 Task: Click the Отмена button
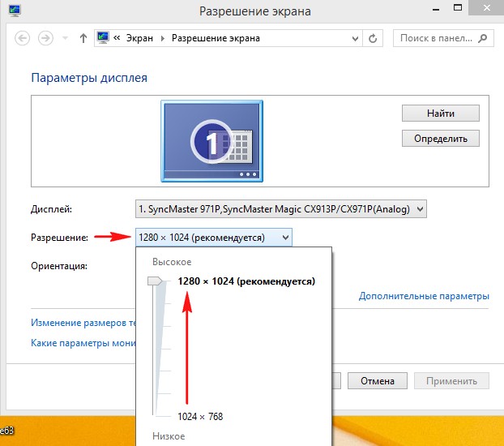click(378, 380)
